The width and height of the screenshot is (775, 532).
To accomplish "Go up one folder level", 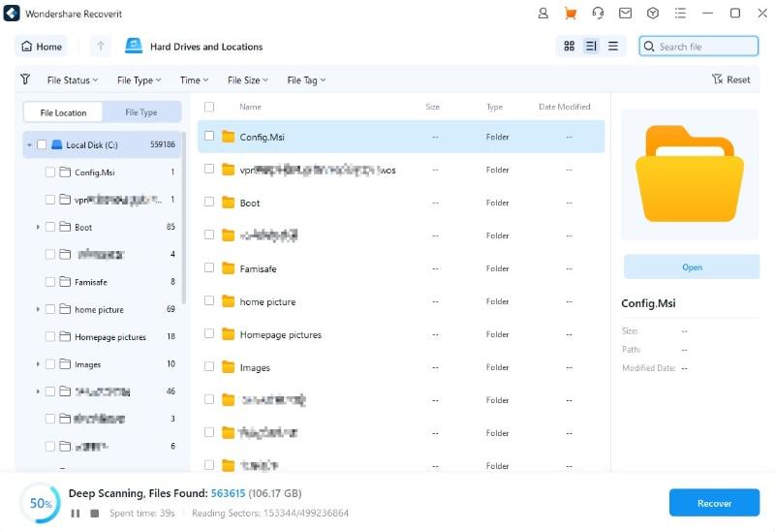I will tap(101, 47).
